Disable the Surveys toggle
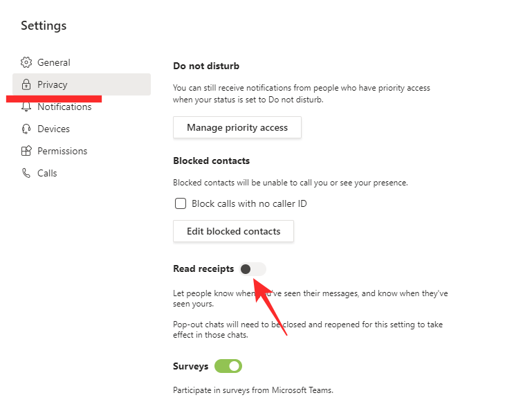Screen dimensions: 514x420 (228, 366)
